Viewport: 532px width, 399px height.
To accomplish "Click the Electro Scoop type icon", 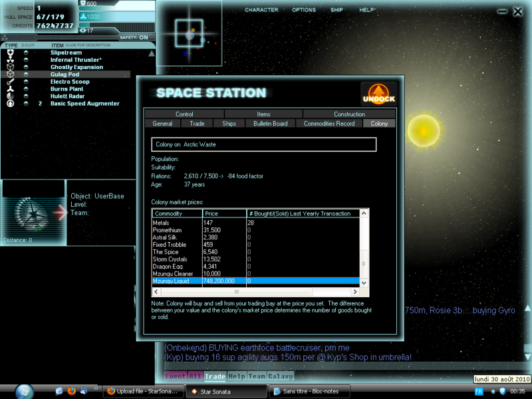I will click(10, 82).
